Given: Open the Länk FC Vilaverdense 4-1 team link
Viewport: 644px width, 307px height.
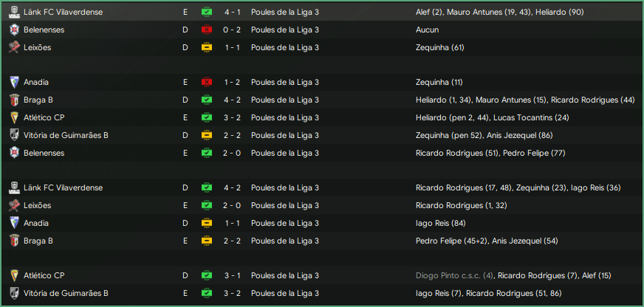Looking at the screenshot, I should (64, 13).
